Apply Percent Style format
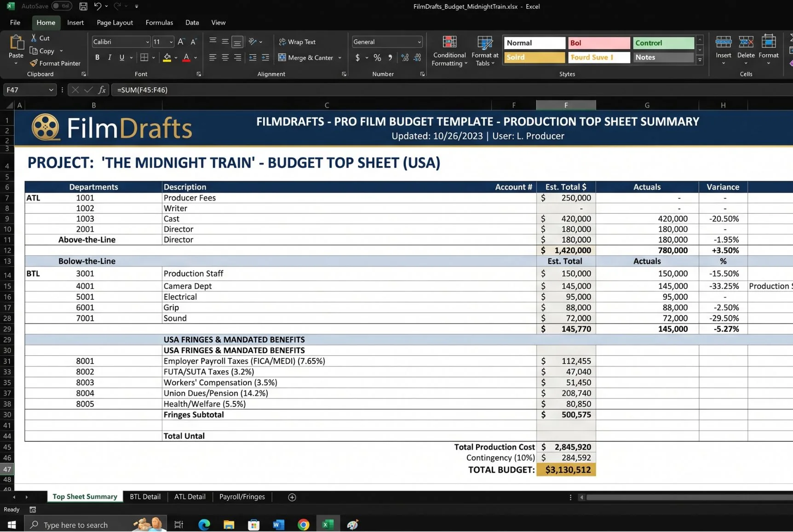Image resolution: width=793 pixels, height=532 pixels. click(377, 57)
